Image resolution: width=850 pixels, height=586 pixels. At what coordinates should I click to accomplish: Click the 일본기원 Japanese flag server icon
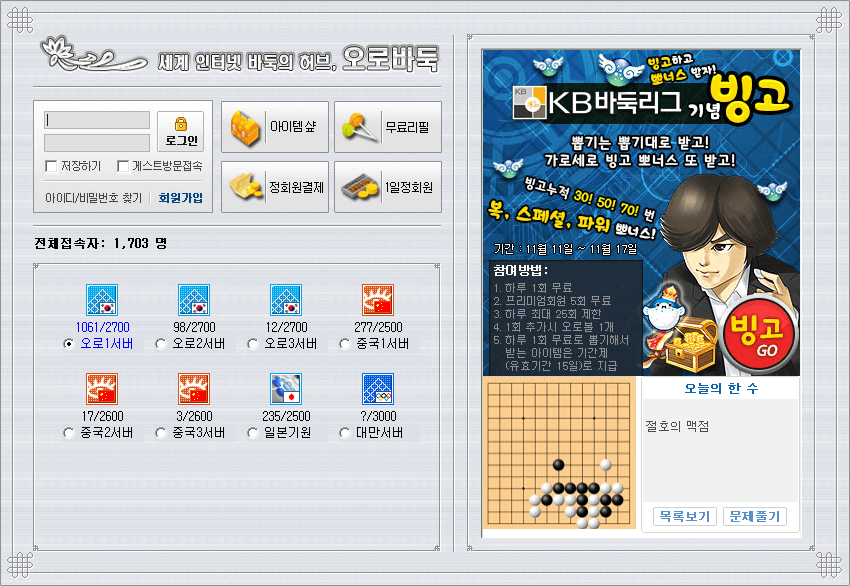pos(286,389)
